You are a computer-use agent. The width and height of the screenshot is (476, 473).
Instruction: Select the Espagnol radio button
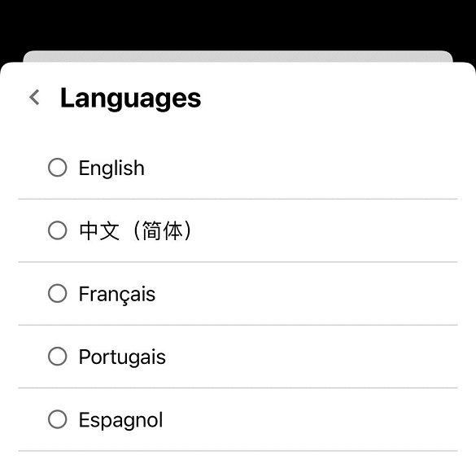pyautogui.click(x=58, y=419)
